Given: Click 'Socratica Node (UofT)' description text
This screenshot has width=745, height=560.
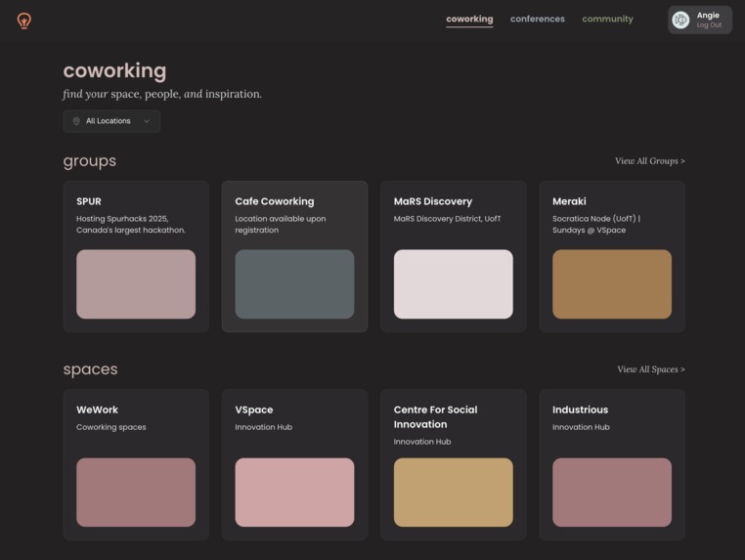Looking at the screenshot, I should pyautogui.click(x=596, y=224).
